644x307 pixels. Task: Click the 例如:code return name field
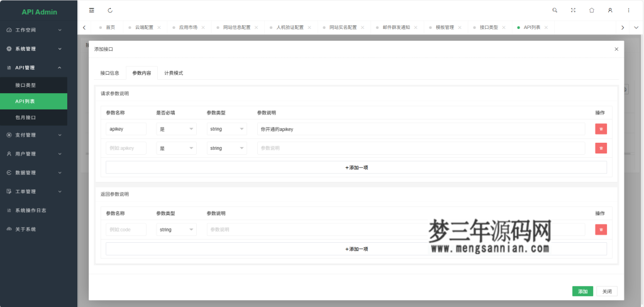(x=126, y=230)
